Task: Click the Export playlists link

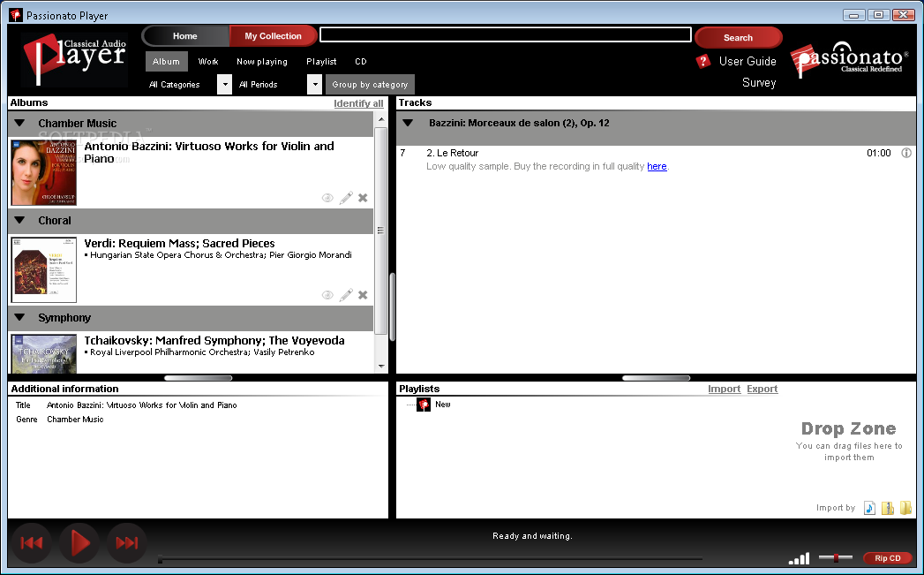Action: [x=762, y=389]
